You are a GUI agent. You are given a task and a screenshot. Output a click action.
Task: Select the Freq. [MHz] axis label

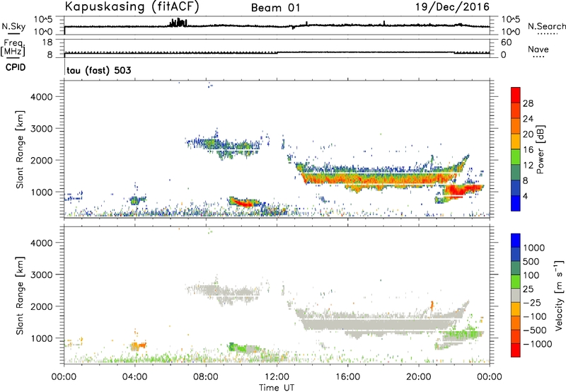point(13,47)
